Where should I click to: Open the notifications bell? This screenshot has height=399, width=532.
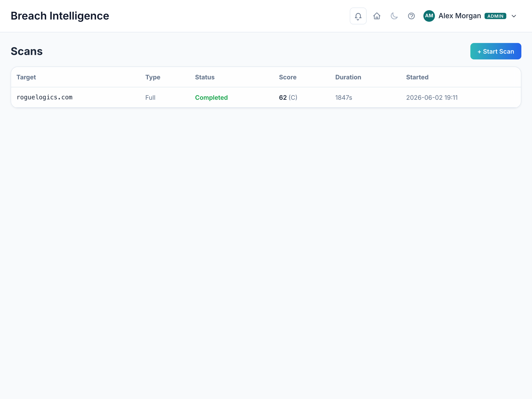pos(358,16)
